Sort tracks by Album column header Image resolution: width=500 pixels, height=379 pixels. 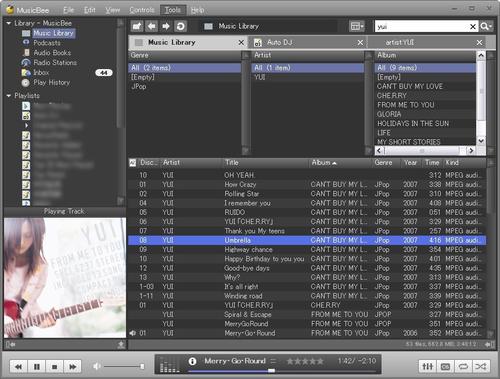[340, 163]
